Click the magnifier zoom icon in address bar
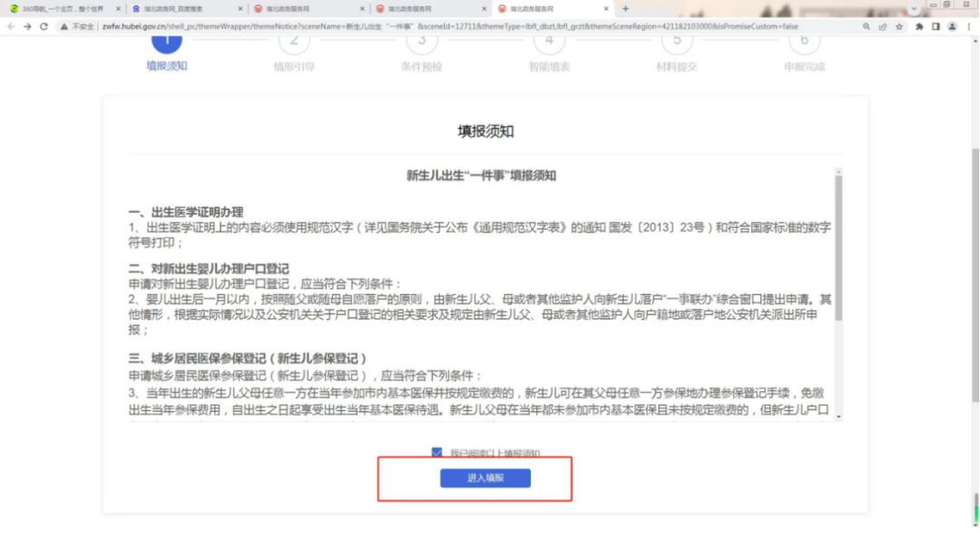The width and height of the screenshot is (980, 538). (x=866, y=26)
